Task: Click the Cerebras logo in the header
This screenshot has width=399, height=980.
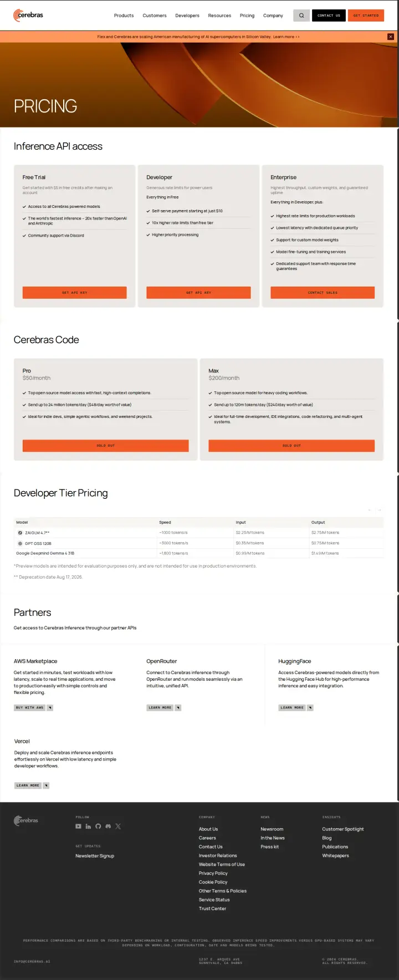Action: click(28, 16)
